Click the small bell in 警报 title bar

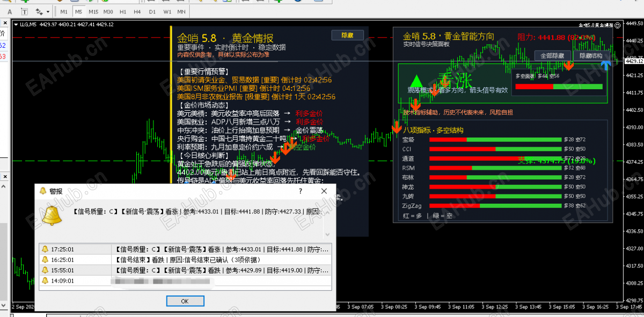pyautogui.click(x=42, y=191)
